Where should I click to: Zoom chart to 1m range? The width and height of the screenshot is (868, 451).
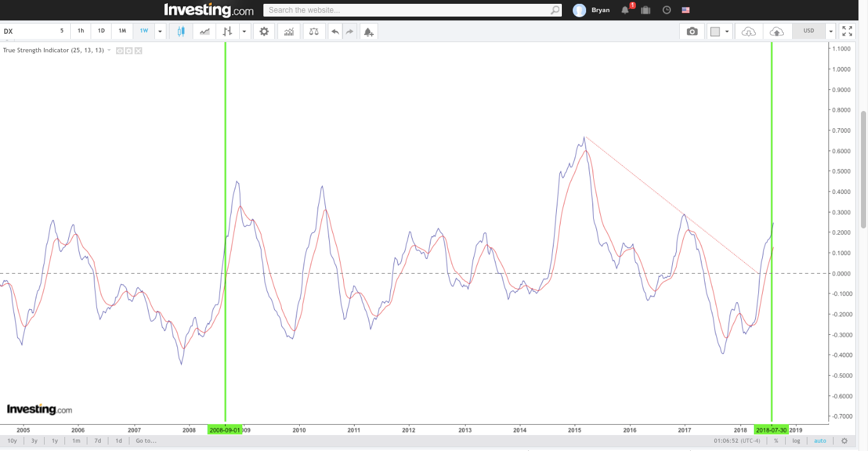click(76, 441)
